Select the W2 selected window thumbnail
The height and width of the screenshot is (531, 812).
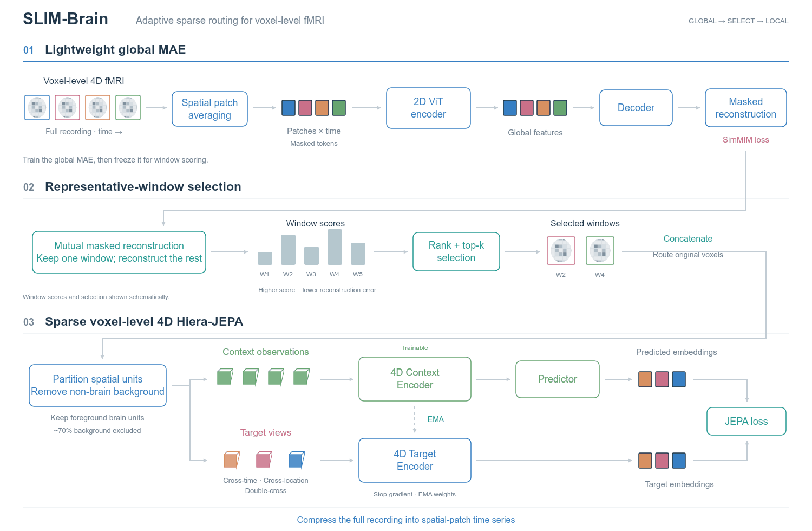[x=561, y=250]
